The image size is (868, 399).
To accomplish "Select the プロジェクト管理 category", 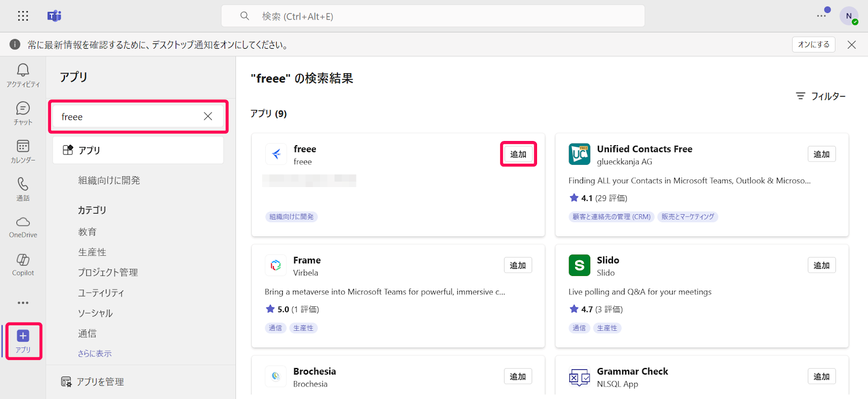I will point(107,273).
